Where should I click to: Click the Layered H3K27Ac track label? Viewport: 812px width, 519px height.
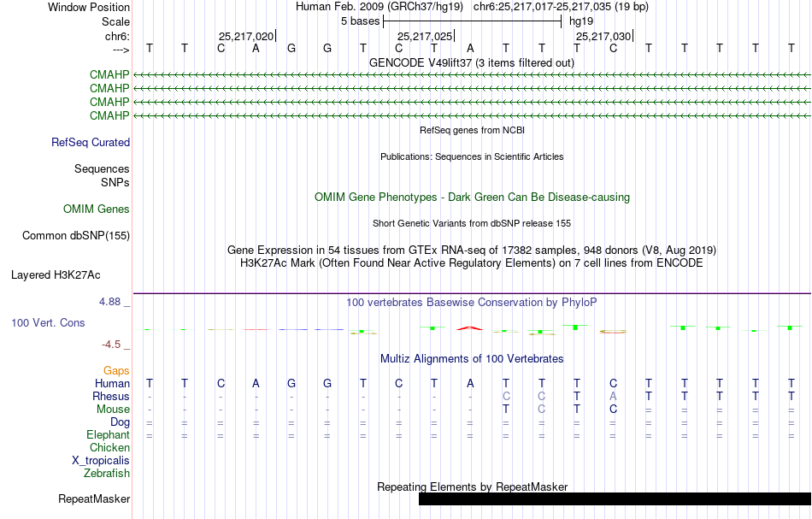coord(56,275)
